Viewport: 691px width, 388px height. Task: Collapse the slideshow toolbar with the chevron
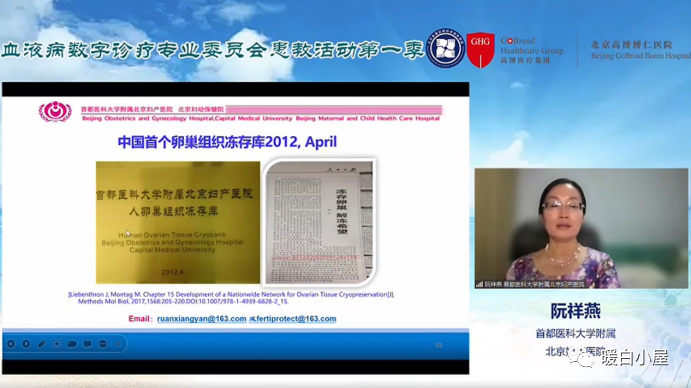point(119,343)
